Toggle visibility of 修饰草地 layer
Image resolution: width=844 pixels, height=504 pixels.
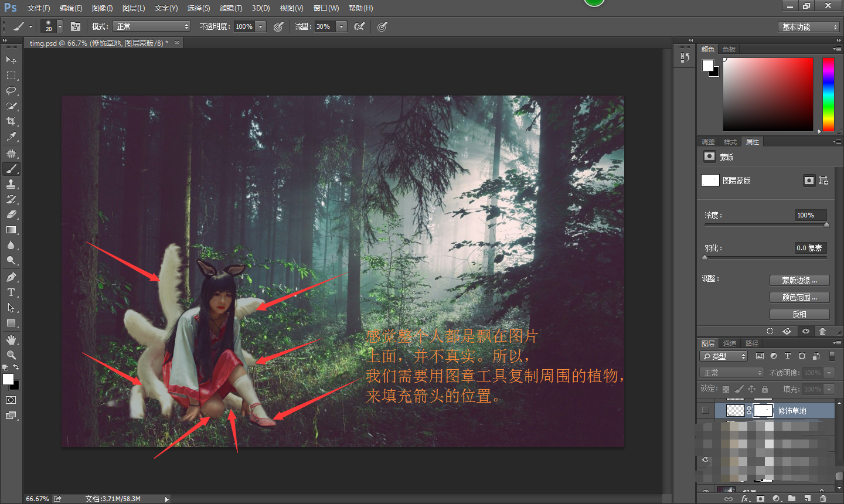(x=705, y=410)
